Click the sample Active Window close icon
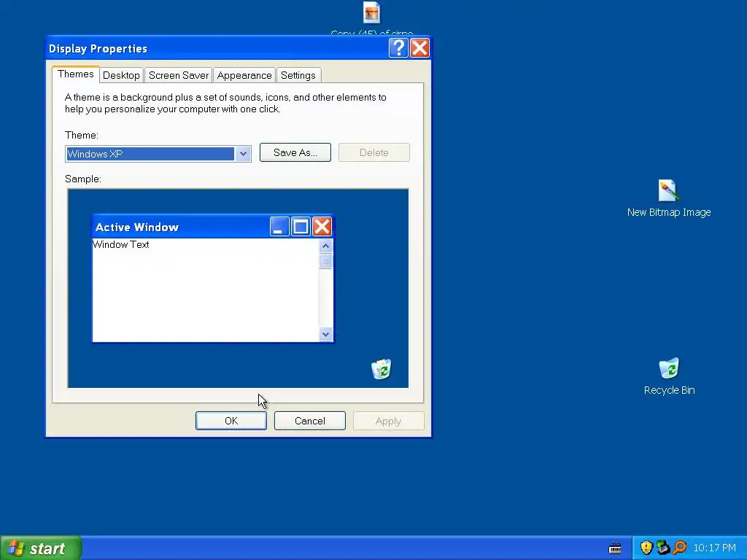Viewport: 747px width, 560px height. (x=322, y=227)
